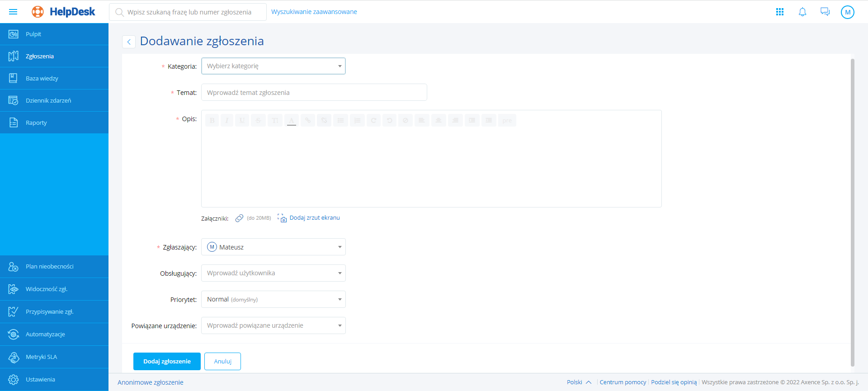Screen dimensions: 868x391
Task: Click the attachment paperclip icon
Action: point(239,218)
